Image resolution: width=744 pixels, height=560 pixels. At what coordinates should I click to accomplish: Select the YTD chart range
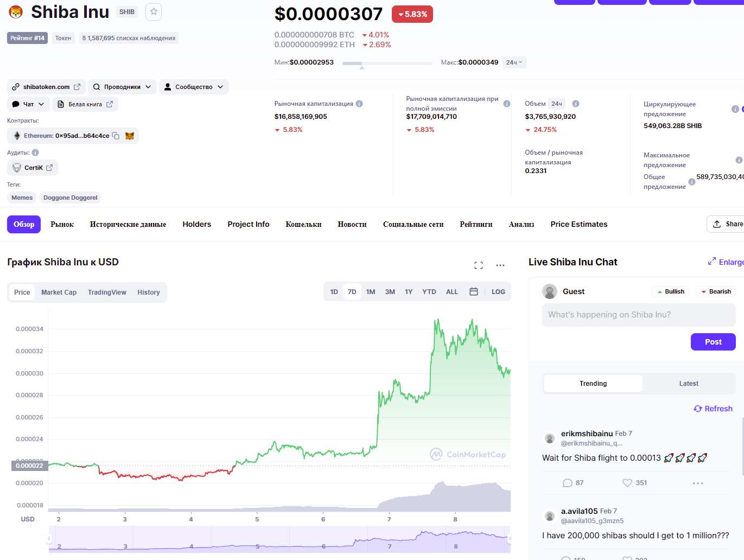[429, 292]
